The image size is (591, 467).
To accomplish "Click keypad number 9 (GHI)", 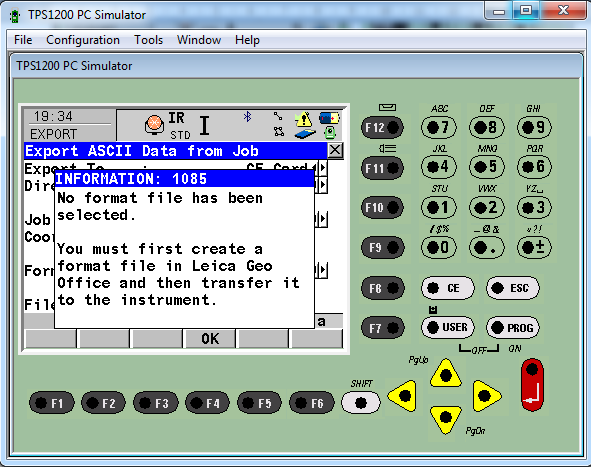I will coord(534,127).
